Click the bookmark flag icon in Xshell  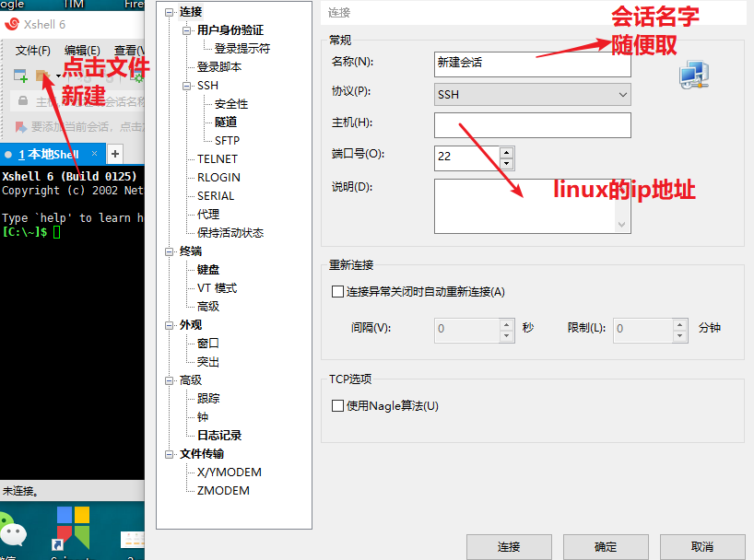tap(20, 127)
